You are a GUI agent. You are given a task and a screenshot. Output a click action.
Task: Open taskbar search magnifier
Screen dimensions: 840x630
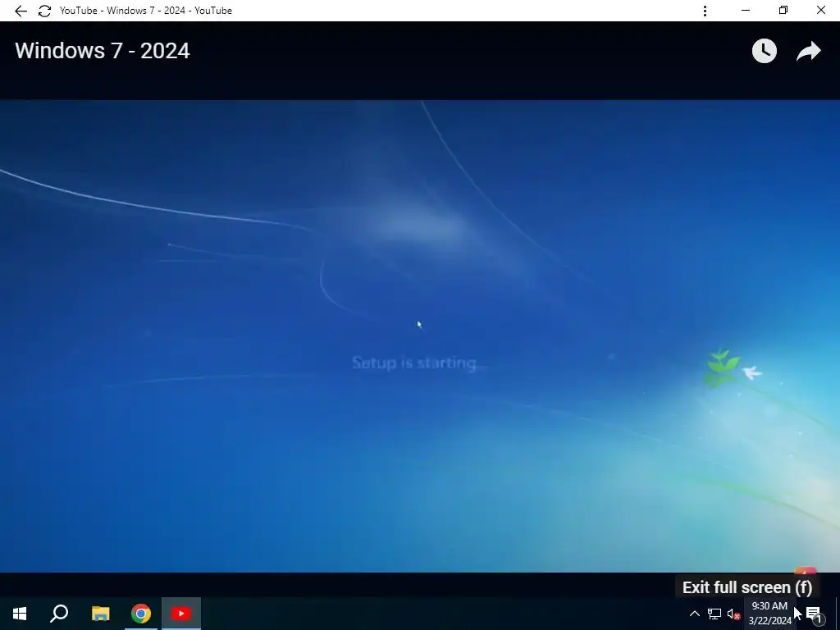[x=59, y=614]
